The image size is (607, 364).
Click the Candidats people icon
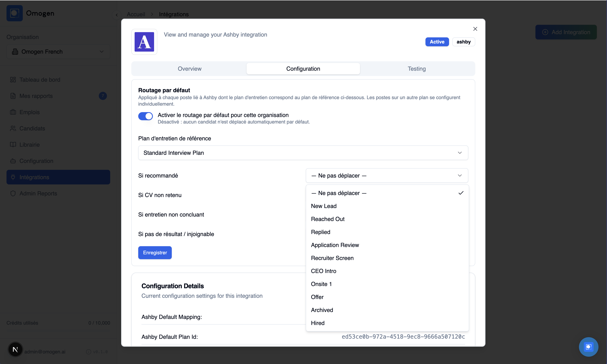13,128
